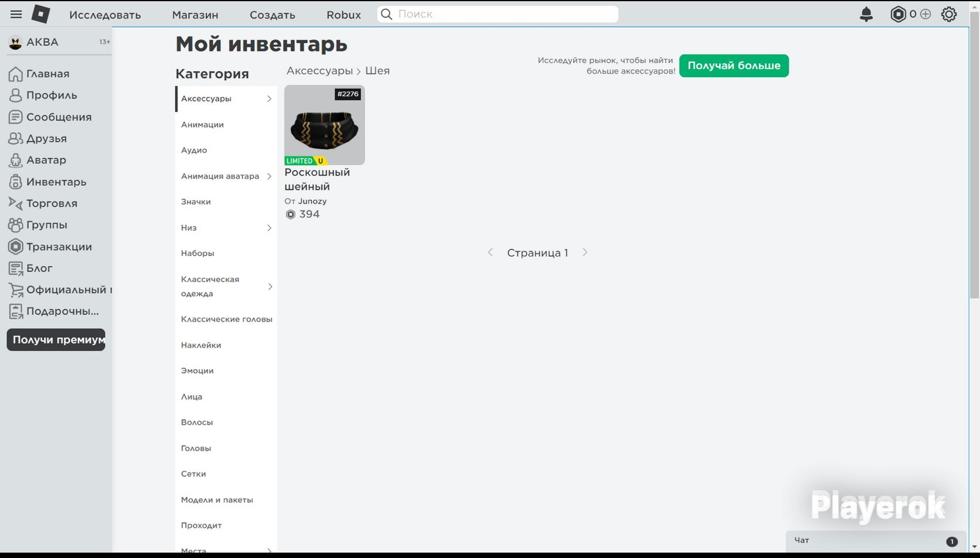Click the АКВА username in sidebar
The width and height of the screenshot is (980, 558).
pyautogui.click(x=42, y=42)
